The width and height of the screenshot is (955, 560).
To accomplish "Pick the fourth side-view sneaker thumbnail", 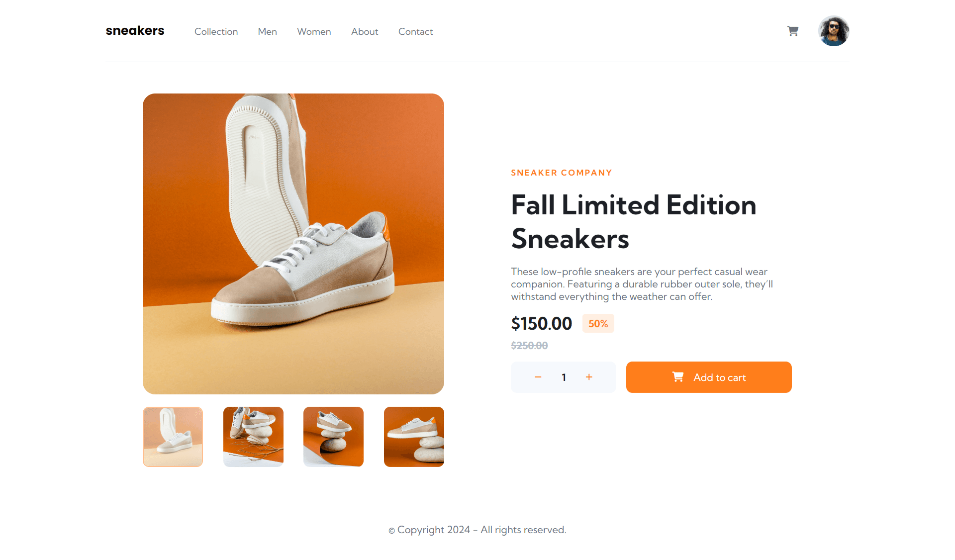I will [414, 437].
